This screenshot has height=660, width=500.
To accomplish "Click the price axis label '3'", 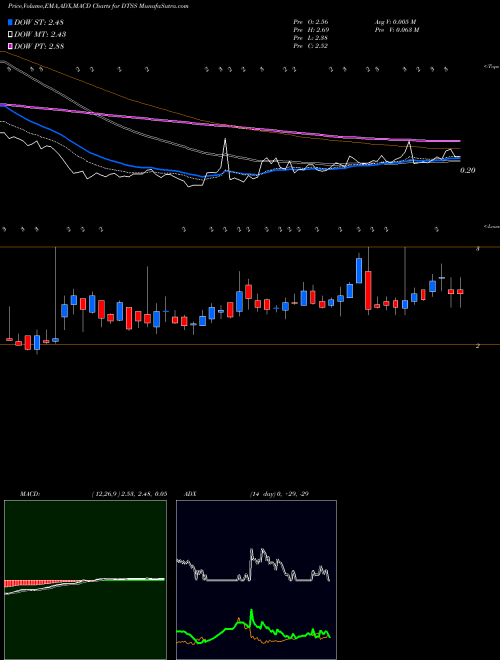I will click(x=478, y=249).
